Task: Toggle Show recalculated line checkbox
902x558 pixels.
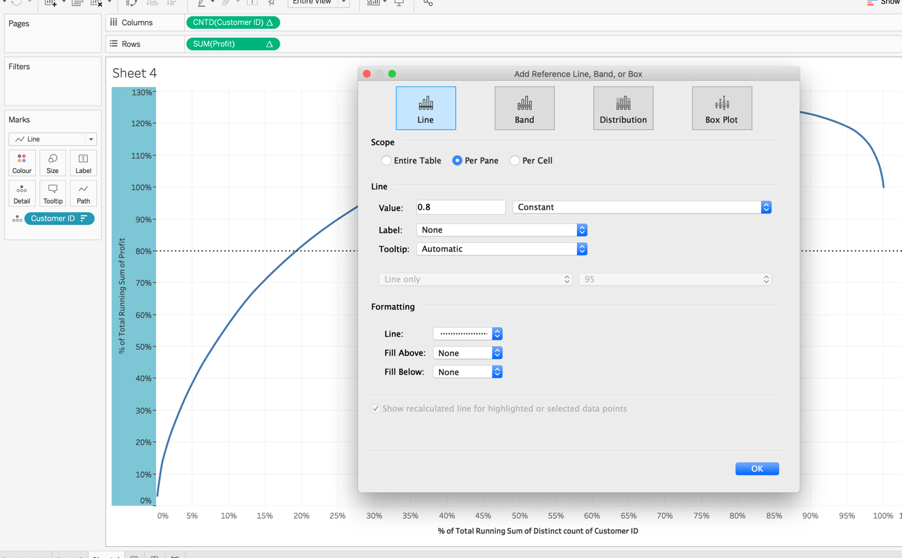Action: 376,408
